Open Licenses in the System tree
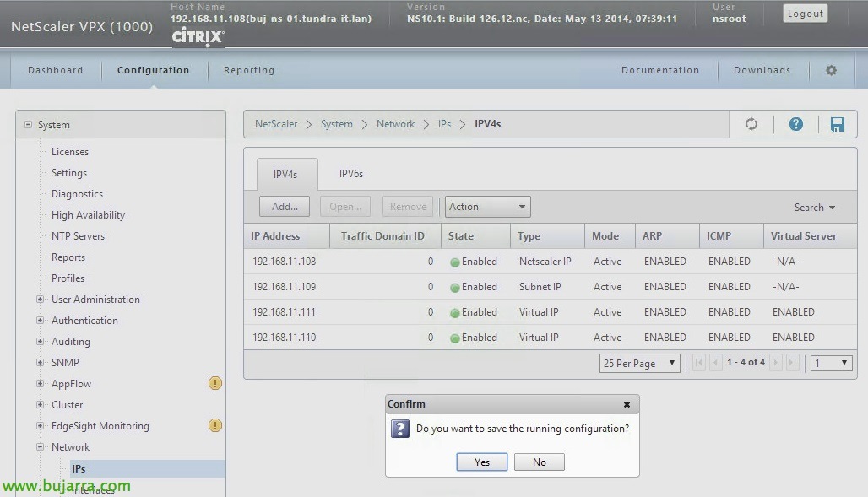This screenshot has height=497, width=868. 70,152
